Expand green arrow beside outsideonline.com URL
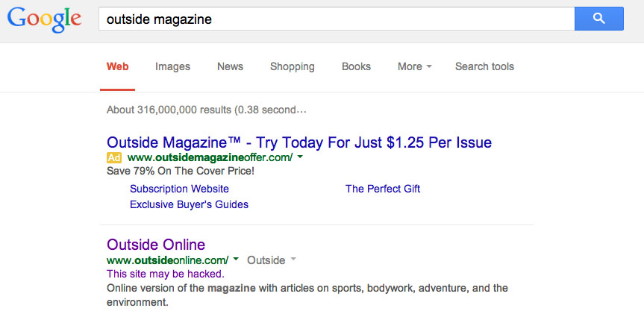Image resolution: width=644 pixels, height=317 pixels. point(236,260)
